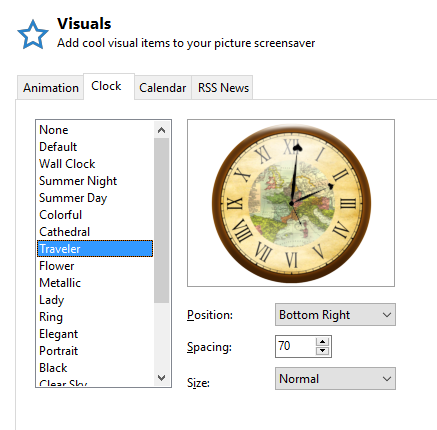
Task: Open the Position dropdown
Action: tap(335, 315)
